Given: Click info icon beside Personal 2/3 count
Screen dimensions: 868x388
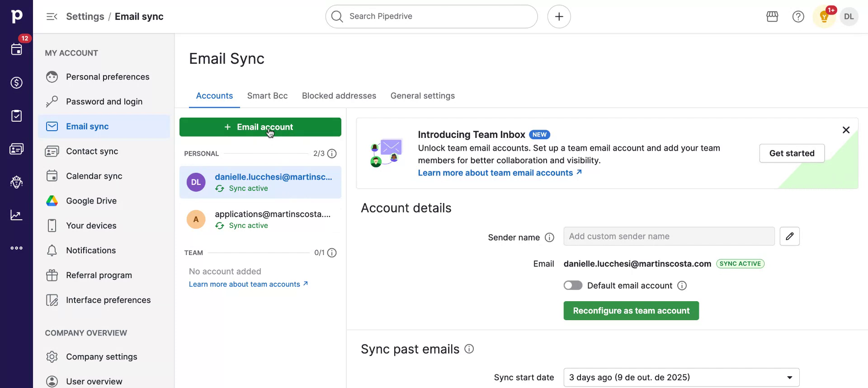Looking at the screenshot, I should pyautogui.click(x=332, y=154).
